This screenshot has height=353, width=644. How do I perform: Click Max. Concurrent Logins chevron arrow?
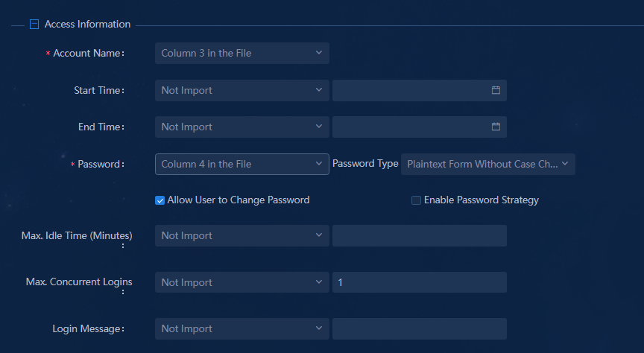click(x=319, y=282)
